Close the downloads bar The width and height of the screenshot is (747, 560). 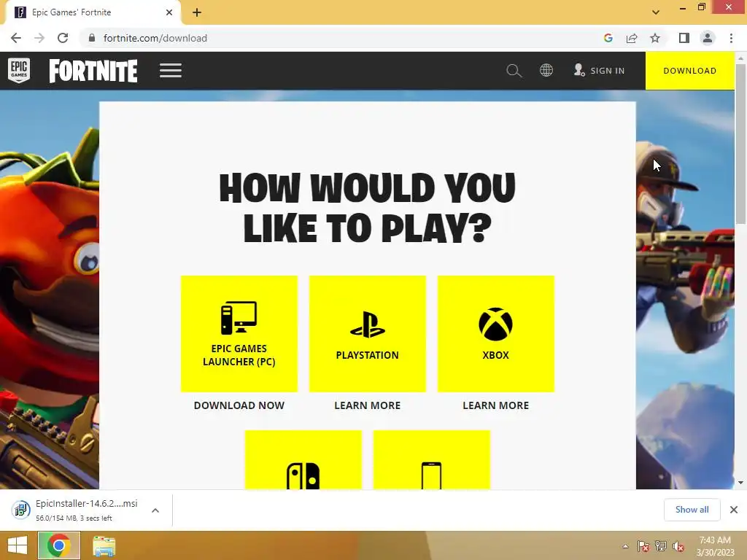pos(734,510)
